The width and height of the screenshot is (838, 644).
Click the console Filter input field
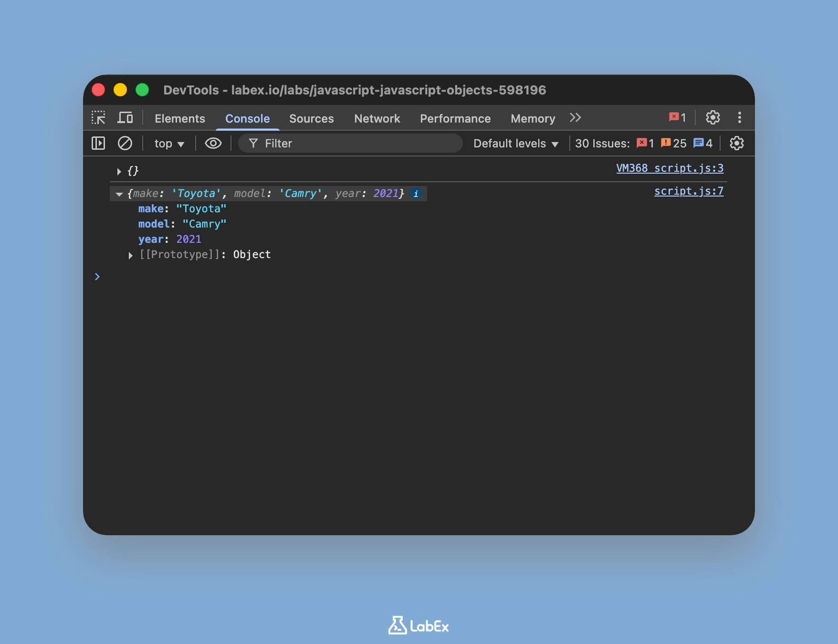pyautogui.click(x=353, y=144)
